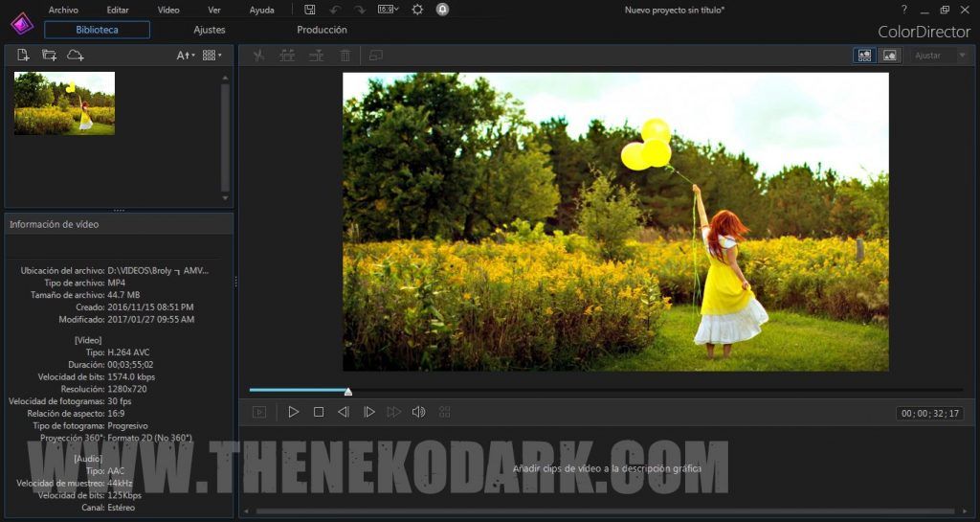Stop video playback
980x522 pixels.
coord(319,412)
